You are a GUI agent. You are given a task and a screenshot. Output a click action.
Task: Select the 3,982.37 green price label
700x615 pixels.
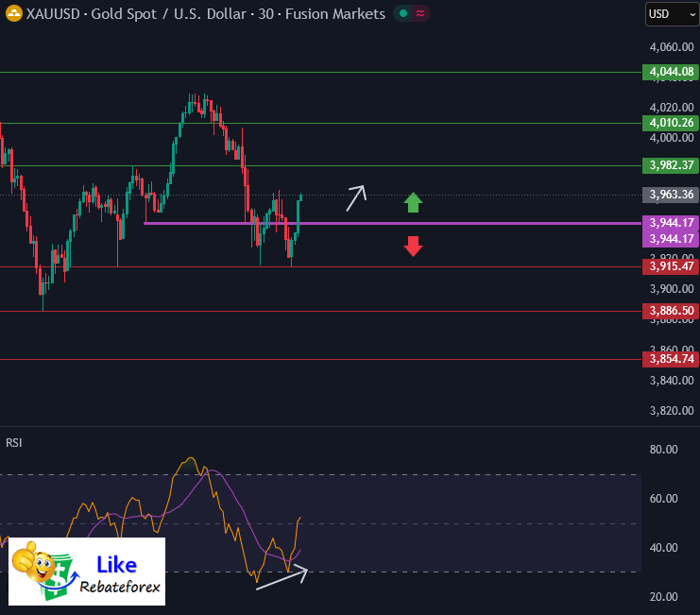tap(671, 165)
